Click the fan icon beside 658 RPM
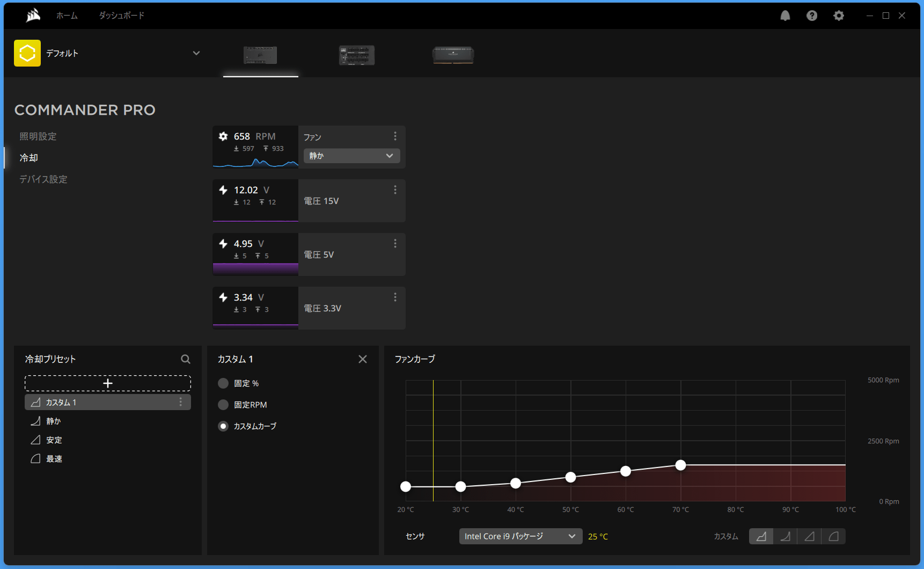The width and height of the screenshot is (924, 569). coord(223,136)
